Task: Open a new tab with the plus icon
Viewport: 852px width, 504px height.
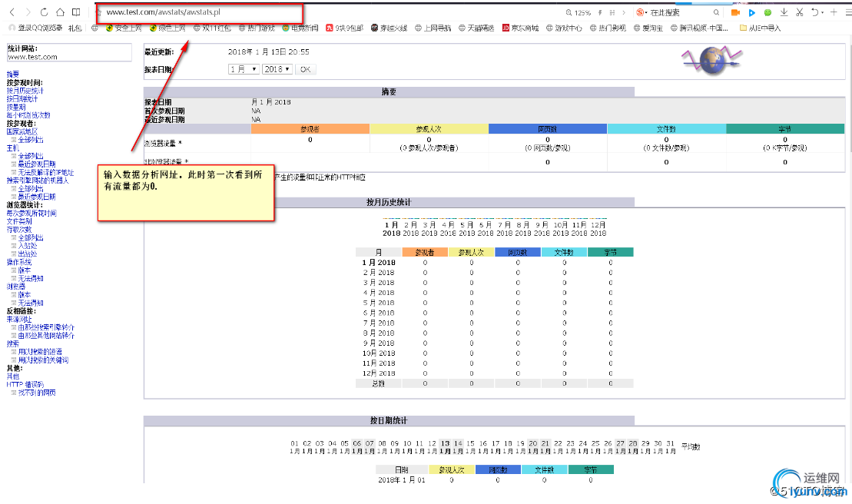Action: point(834,12)
